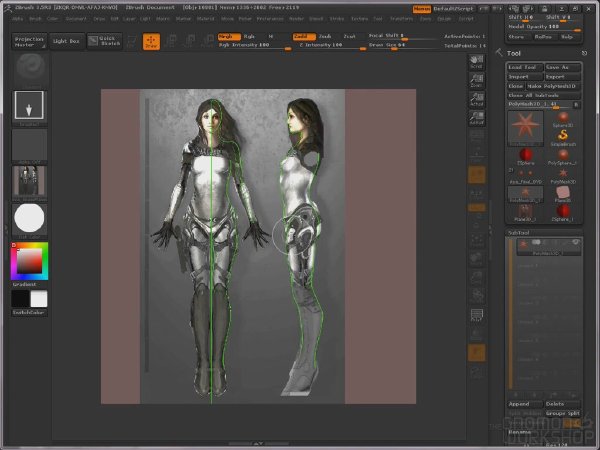Adjust the Rgb Intensity slider
600x450 pixels.
[255, 46]
